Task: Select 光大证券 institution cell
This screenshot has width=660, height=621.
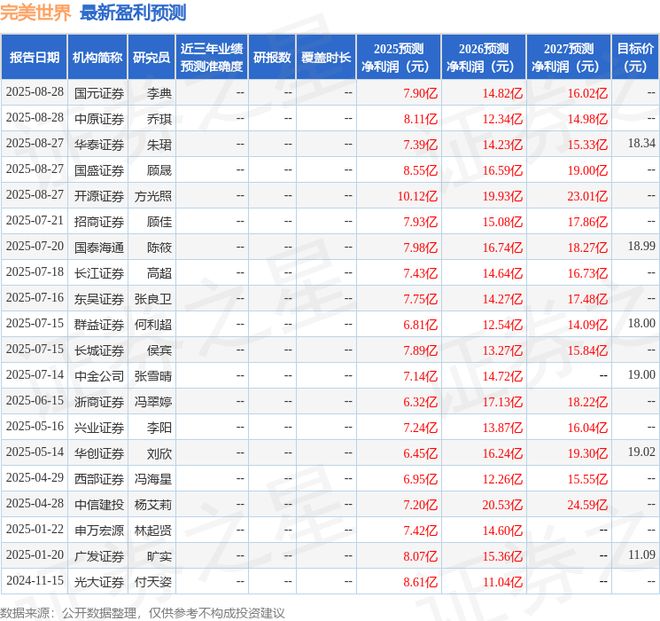Action: tap(99, 582)
